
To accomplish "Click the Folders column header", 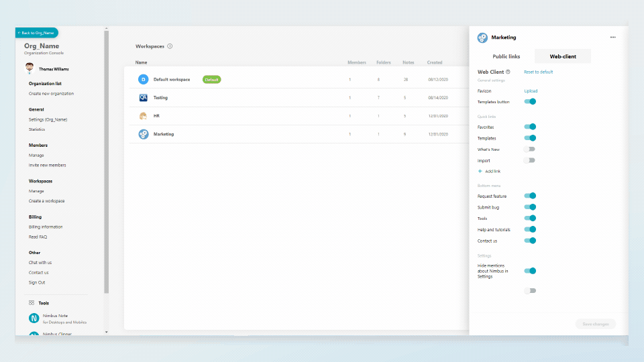I will click(384, 62).
